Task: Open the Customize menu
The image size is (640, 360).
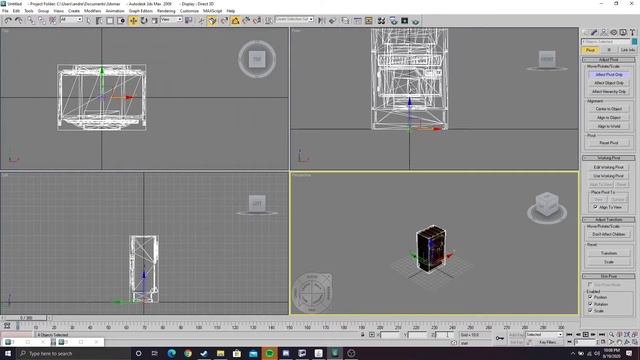Action: click(x=189, y=11)
